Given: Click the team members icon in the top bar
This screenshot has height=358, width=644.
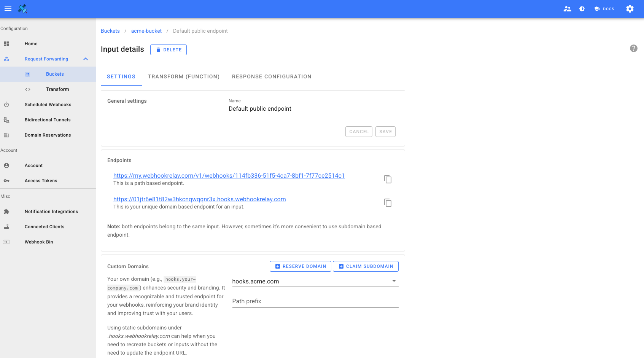Looking at the screenshot, I should pos(567,9).
